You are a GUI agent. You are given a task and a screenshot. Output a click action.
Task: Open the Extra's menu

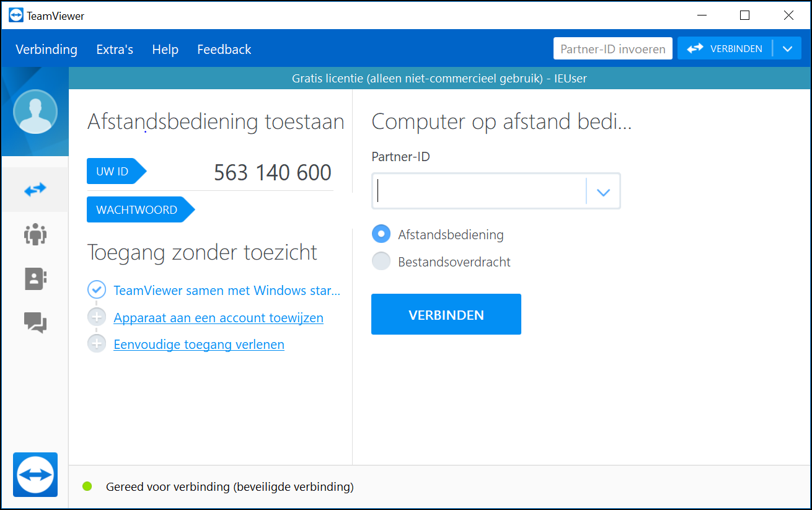(115, 49)
